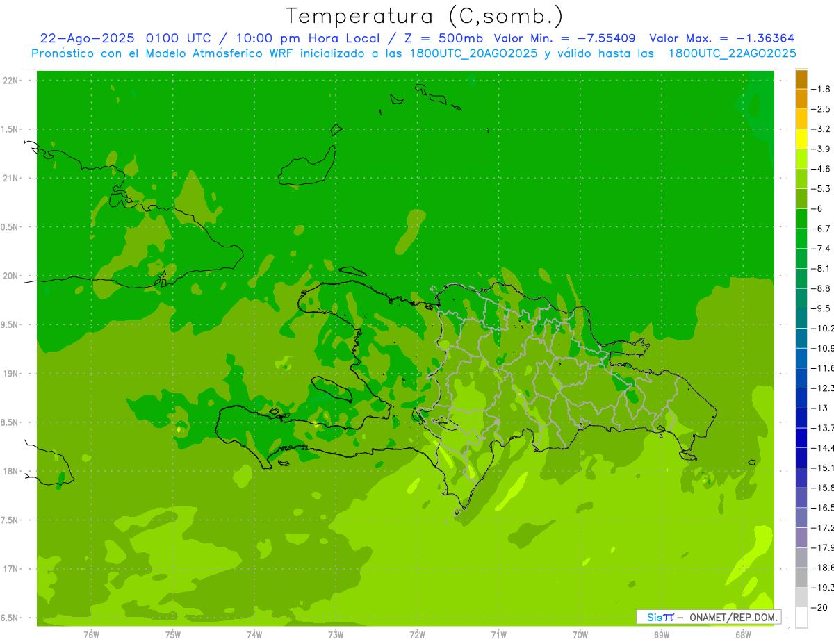The image size is (834, 644).
Task: Click the "-18.6" colorbar value
Action: (823, 568)
